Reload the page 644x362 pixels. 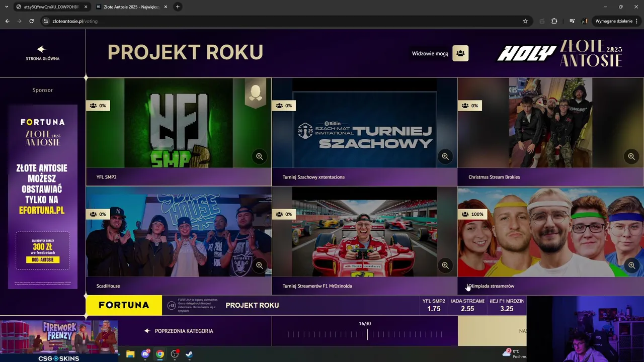click(x=31, y=21)
